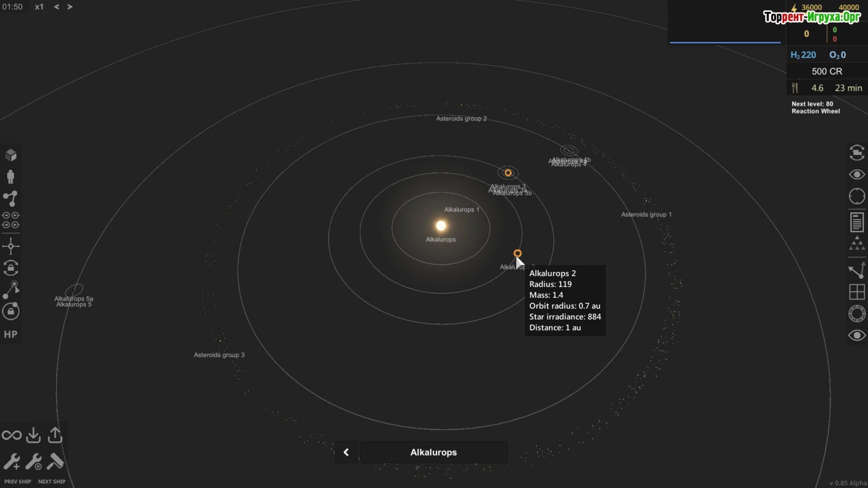The width and height of the screenshot is (868, 488).
Task: Click the download import icon
Action: [x=34, y=435]
